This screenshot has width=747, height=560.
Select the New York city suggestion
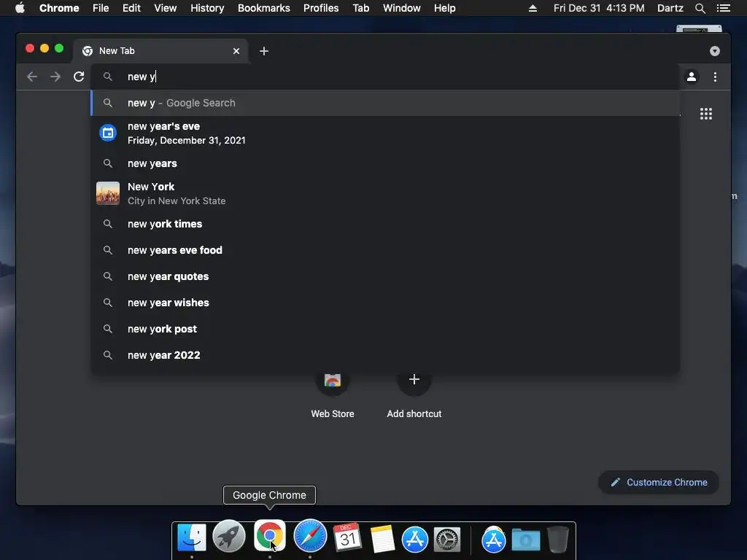[x=385, y=193]
